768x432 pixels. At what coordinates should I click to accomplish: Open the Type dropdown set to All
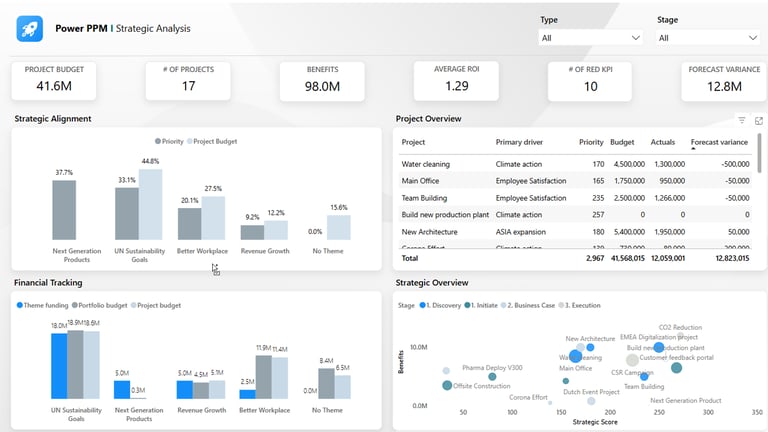point(591,38)
